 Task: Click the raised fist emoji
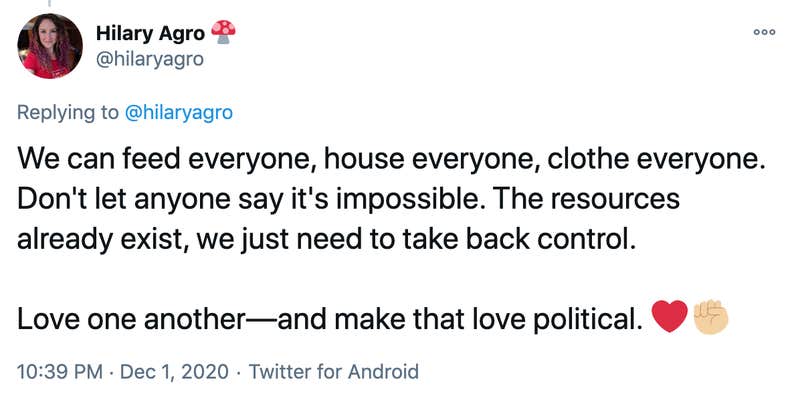[711, 316]
